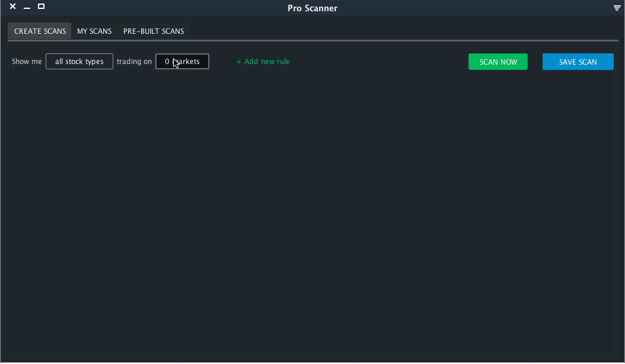The width and height of the screenshot is (625, 364).
Task: Click the Show me label
Action: [26, 61]
